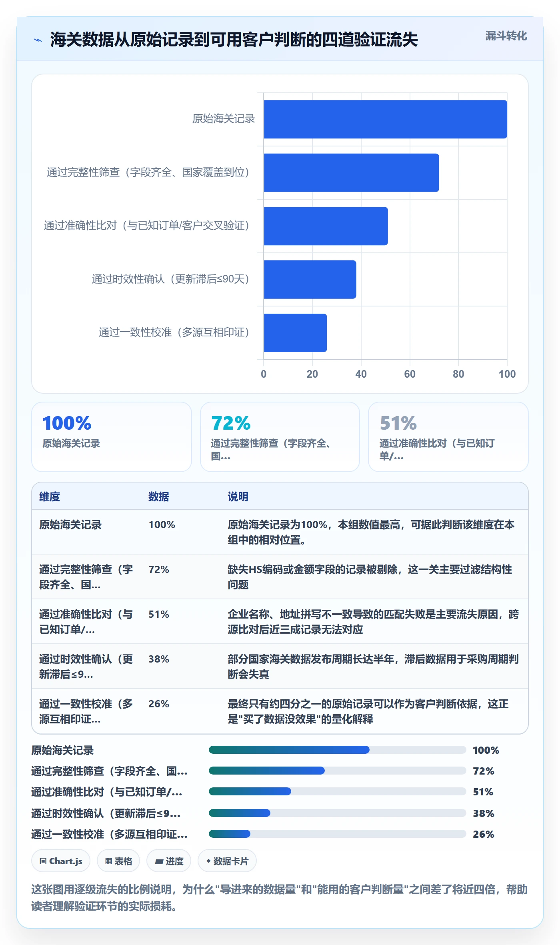Click the 26% progress bar

click(x=338, y=834)
